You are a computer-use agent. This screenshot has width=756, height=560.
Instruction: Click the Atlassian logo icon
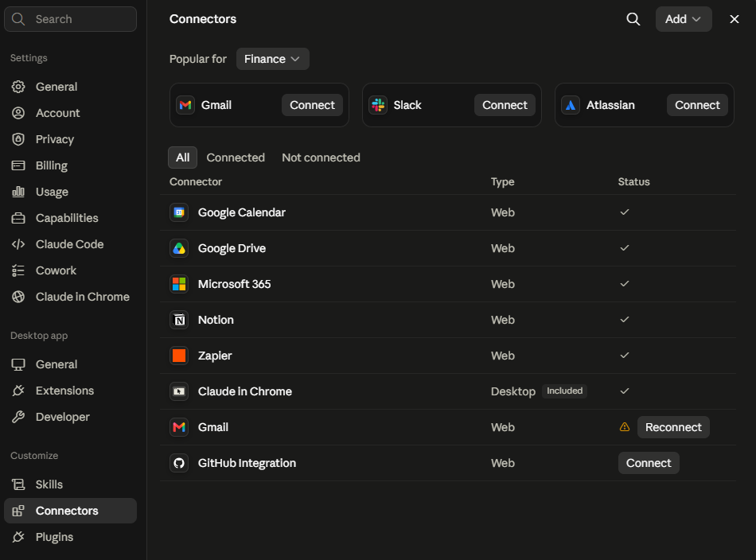click(x=571, y=105)
